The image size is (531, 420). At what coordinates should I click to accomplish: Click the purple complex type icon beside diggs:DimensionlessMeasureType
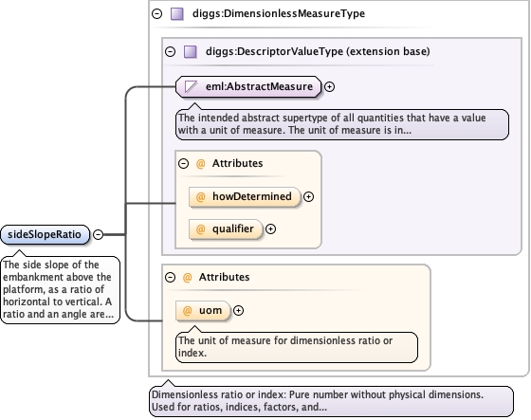click(176, 14)
